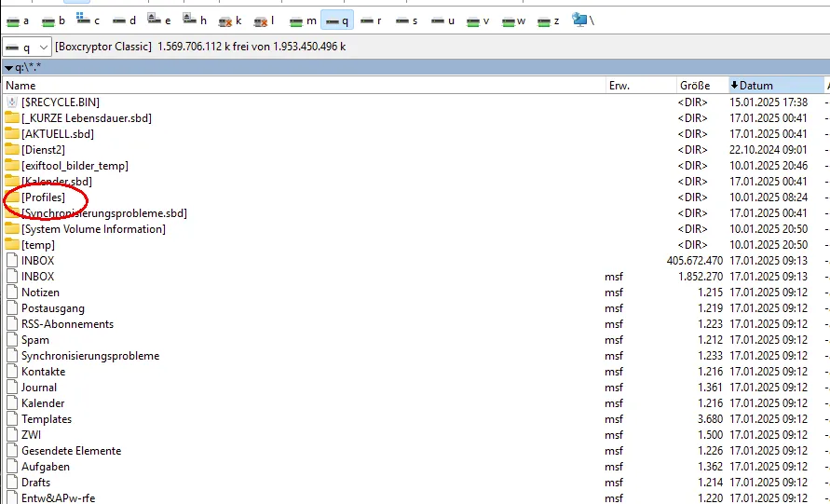Switch to drive s
830x504 pixels.
pos(406,20)
